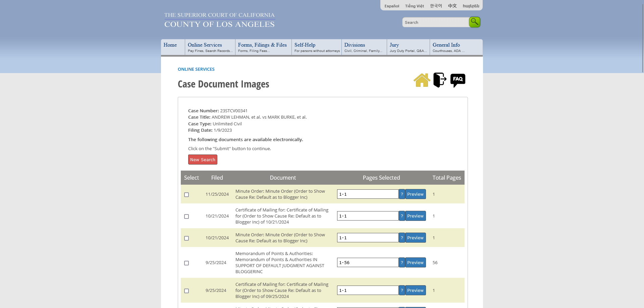
Task: Click the green magnifier search icon
Action: pos(475,22)
